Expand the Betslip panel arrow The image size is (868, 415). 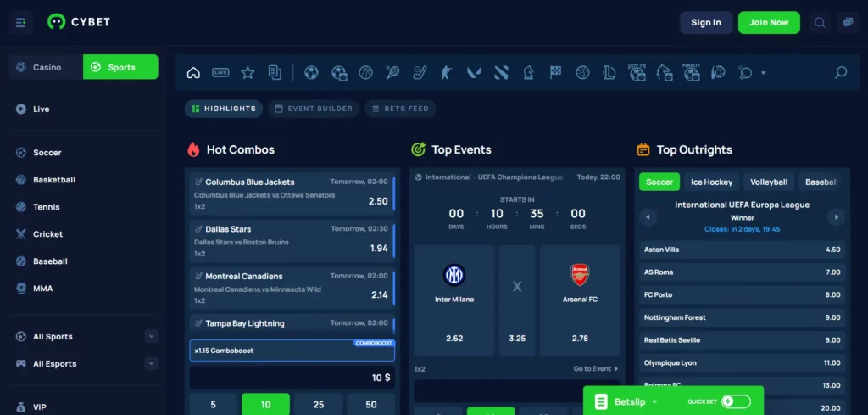click(655, 401)
